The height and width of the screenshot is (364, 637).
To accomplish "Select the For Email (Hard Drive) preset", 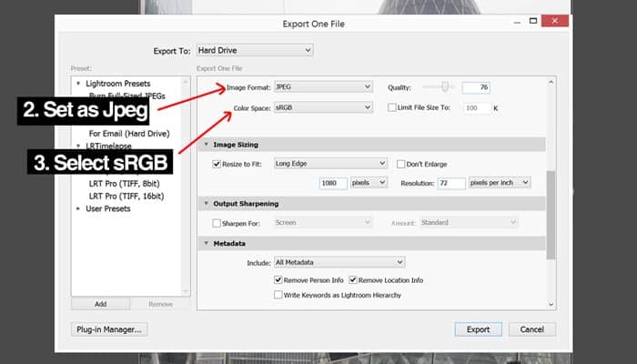I will tap(129, 134).
